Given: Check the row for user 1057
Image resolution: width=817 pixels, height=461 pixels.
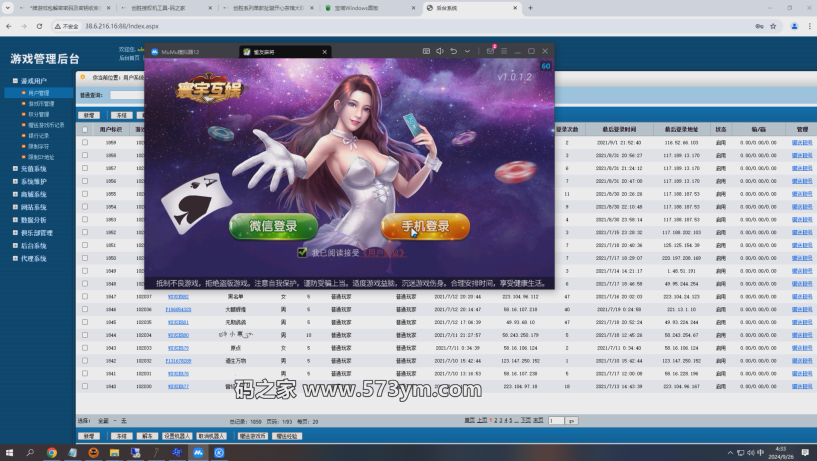Looking at the screenshot, I should click(x=85, y=168).
